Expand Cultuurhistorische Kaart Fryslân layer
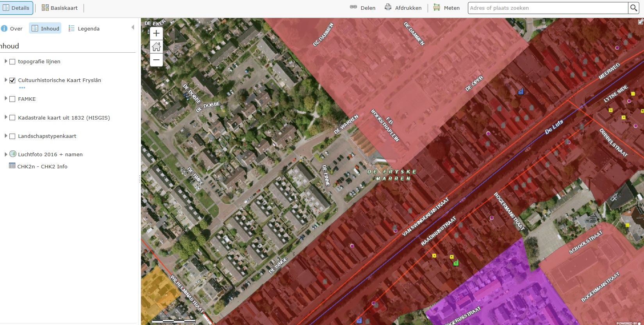The width and height of the screenshot is (644, 325). [5, 80]
